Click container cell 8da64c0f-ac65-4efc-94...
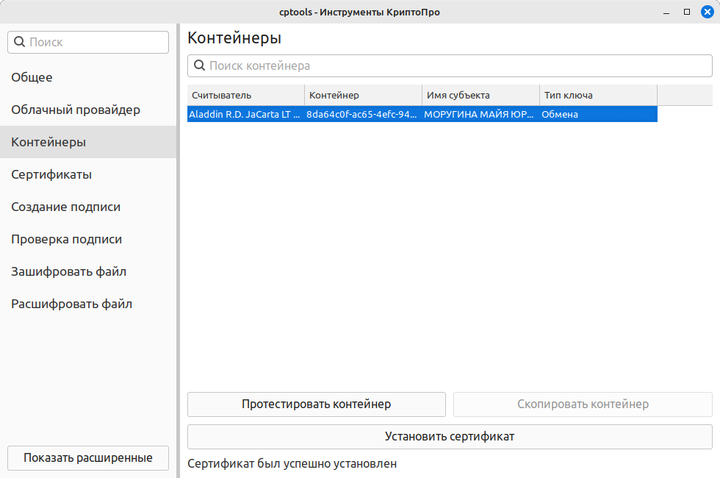Image resolution: width=720 pixels, height=478 pixels. (x=363, y=114)
